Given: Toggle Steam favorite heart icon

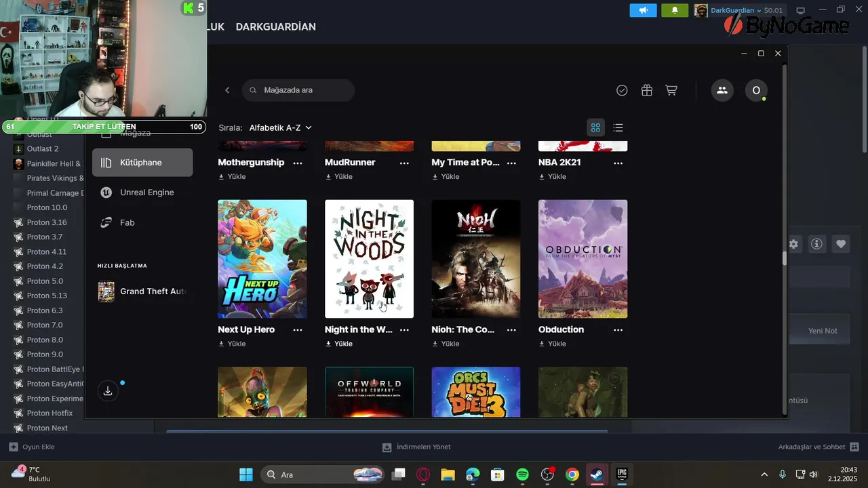Looking at the screenshot, I should (841, 244).
